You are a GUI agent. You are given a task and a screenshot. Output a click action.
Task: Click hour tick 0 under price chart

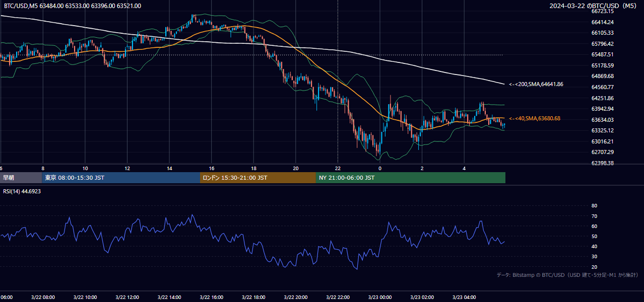(x=380, y=169)
